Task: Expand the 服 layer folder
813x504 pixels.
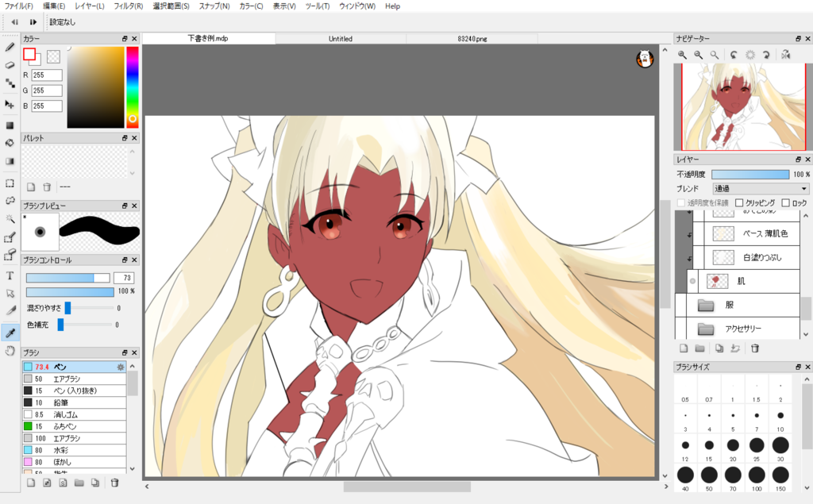Action: (x=705, y=305)
